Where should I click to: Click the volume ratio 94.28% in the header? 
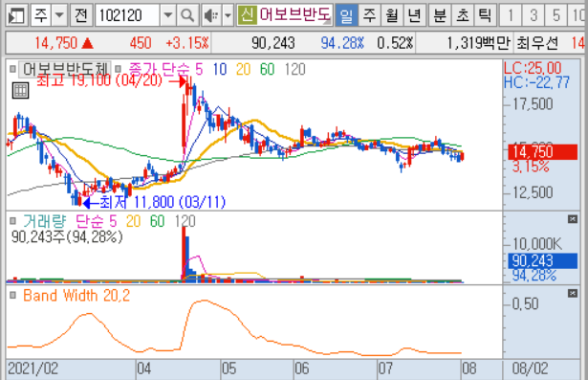point(342,43)
